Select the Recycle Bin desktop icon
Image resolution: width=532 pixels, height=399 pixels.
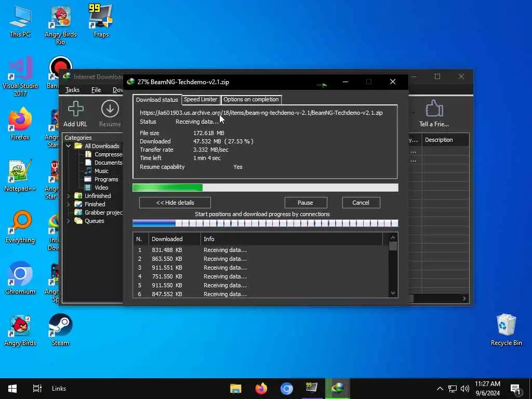[506, 330]
